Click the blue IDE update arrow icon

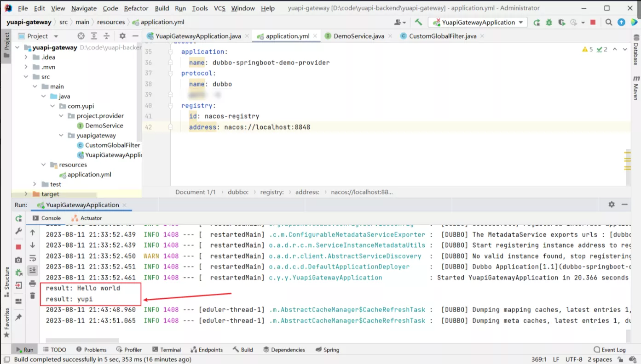621,22
